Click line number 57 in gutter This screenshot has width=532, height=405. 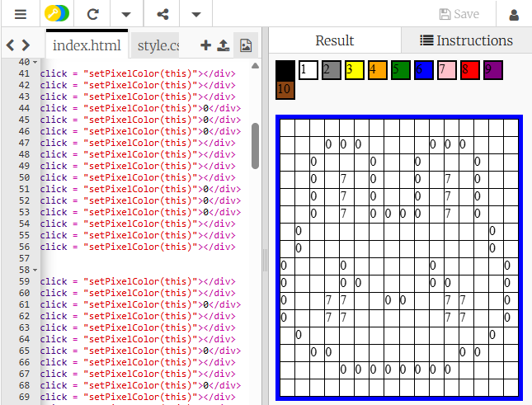pos(24,258)
